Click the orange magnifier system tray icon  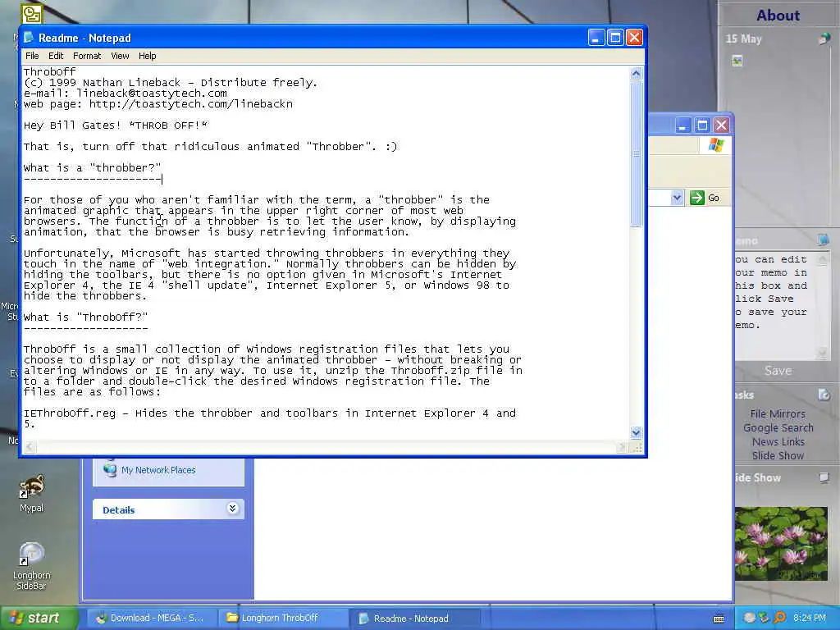[779, 618]
